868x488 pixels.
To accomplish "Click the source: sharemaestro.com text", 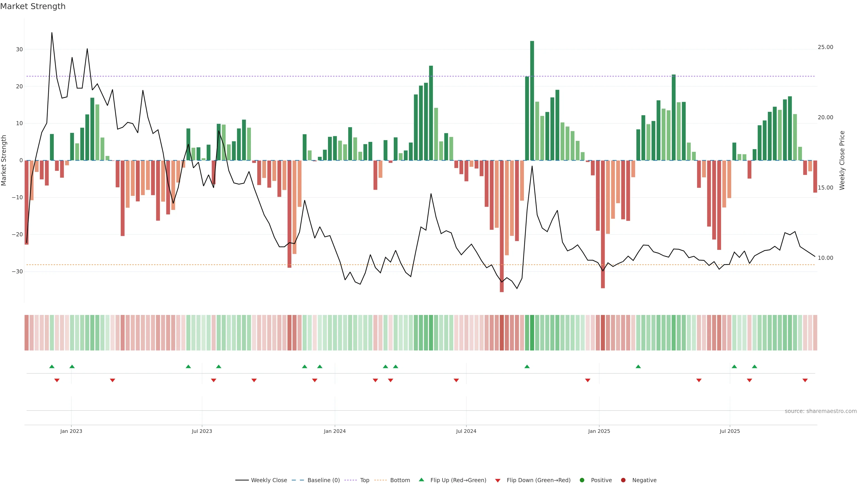I will coord(821,411).
